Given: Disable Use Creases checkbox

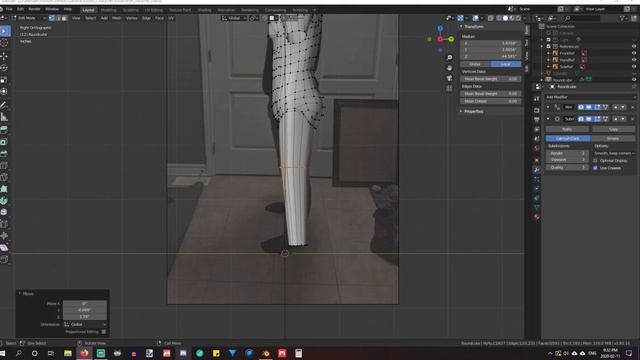Looking at the screenshot, I should 595,168.
